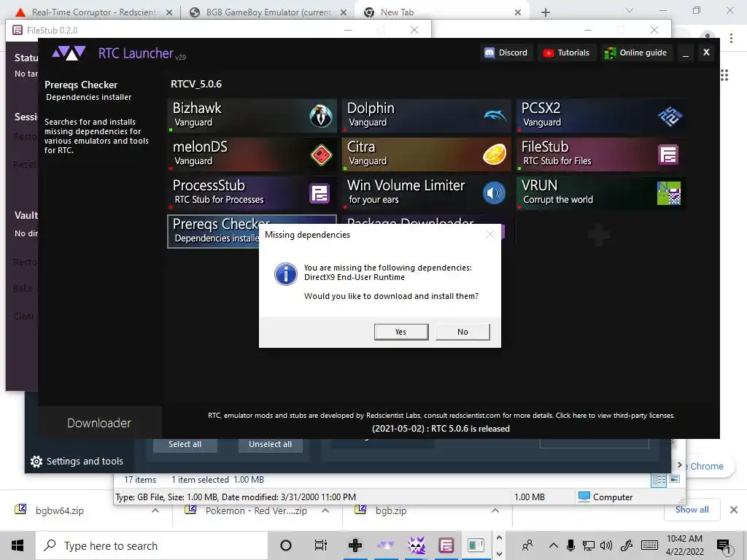Switch Explorer to details view
The height and width of the screenshot is (560, 747).
coord(659,480)
